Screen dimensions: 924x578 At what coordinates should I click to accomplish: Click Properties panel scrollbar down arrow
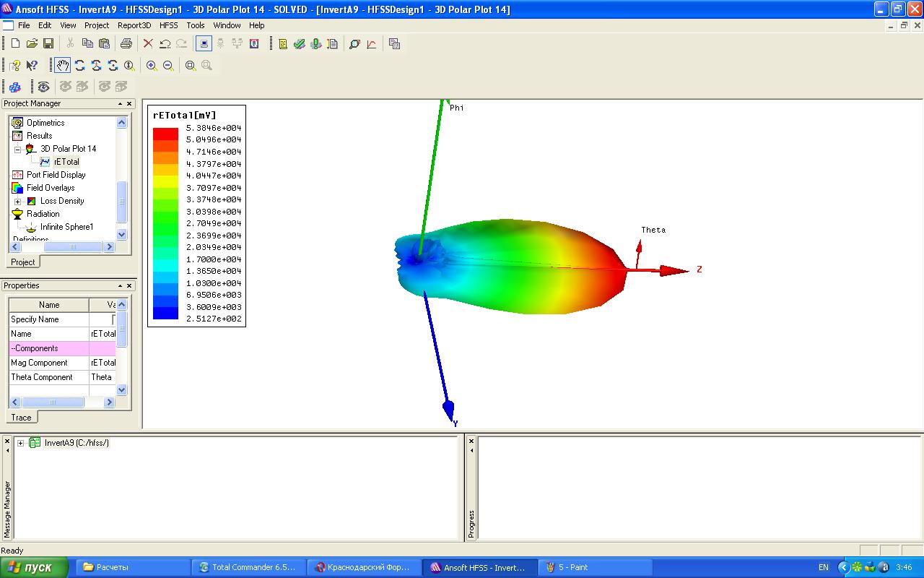coord(121,389)
